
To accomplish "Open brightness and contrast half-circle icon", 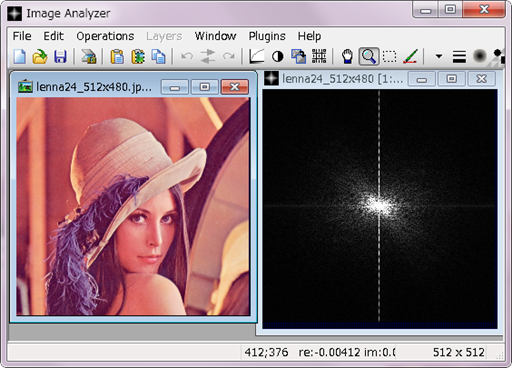I will [x=277, y=57].
